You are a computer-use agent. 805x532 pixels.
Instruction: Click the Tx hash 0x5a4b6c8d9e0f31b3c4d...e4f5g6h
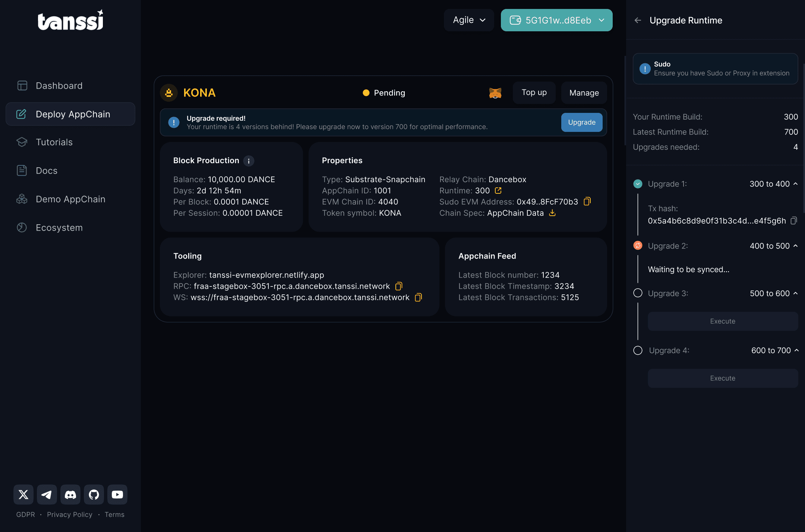click(717, 221)
